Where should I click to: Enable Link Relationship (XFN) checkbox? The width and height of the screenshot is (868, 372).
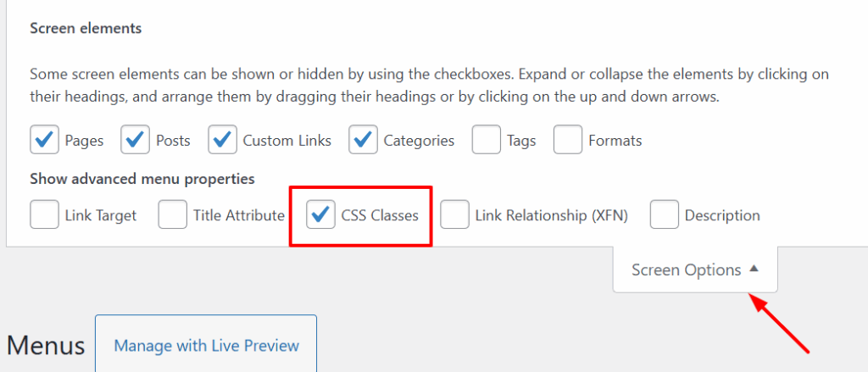coord(455,215)
